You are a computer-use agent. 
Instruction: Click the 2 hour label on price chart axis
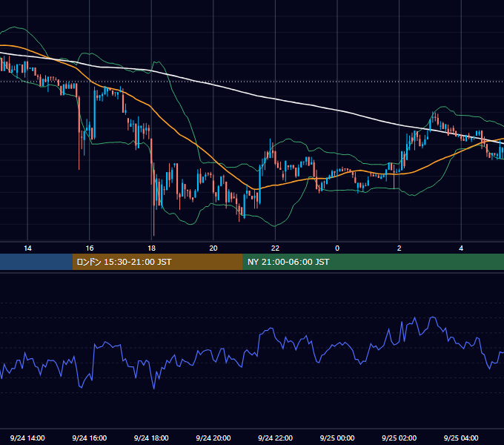click(399, 248)
